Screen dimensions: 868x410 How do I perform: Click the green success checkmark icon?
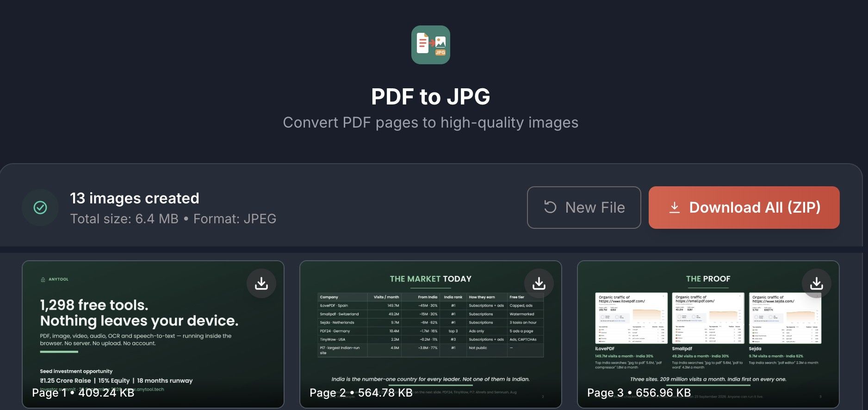pos(40,208)
